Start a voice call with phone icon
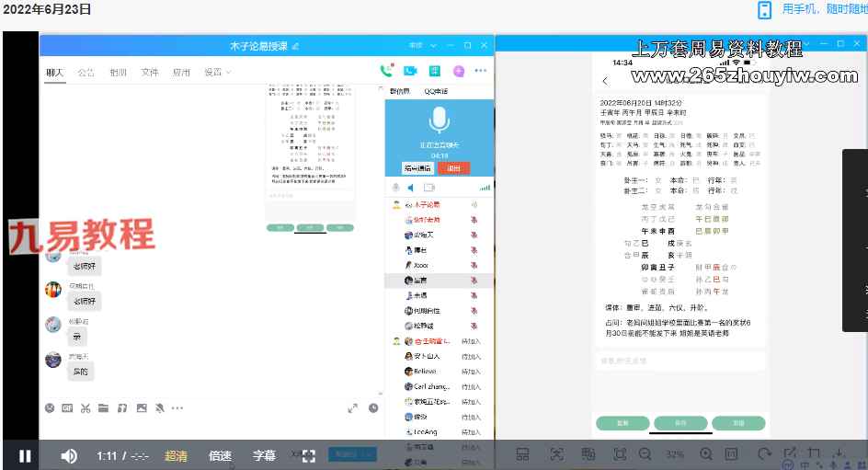868x470 pixels. [x=386, y=71]
